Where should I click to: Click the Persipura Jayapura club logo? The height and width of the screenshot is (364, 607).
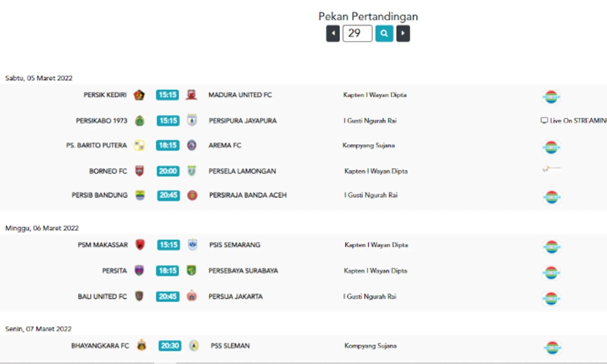click(x=192, y=121)
